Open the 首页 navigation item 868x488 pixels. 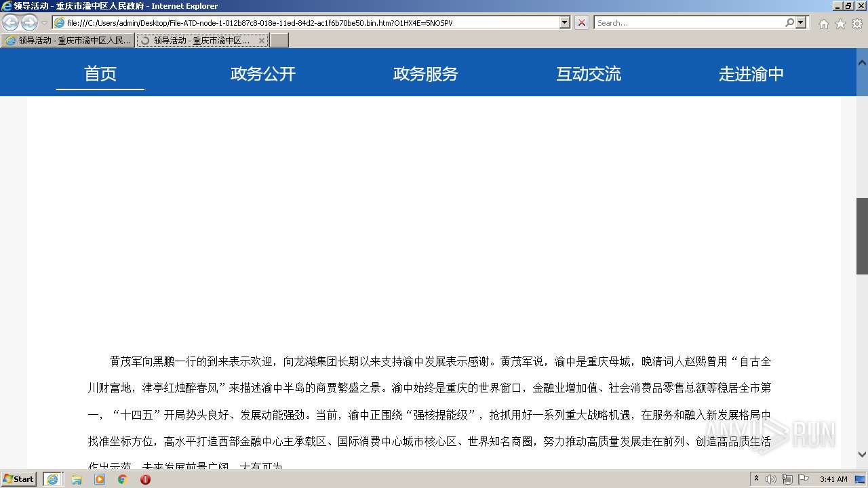(x=100, y=74)
